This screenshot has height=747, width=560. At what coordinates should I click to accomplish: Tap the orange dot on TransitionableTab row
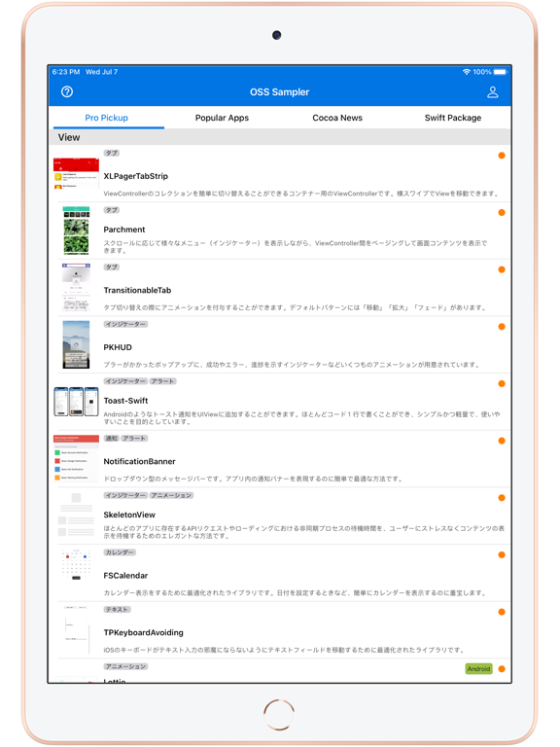coord(502,269)
